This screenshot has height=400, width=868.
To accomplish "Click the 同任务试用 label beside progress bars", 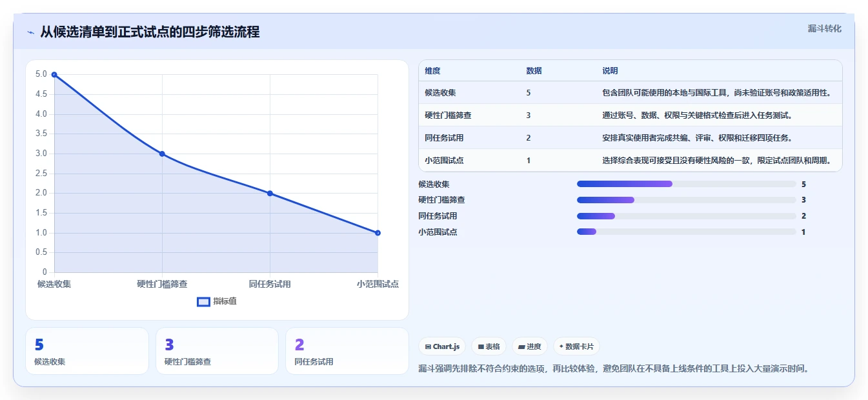I will (x=438, y=216).
